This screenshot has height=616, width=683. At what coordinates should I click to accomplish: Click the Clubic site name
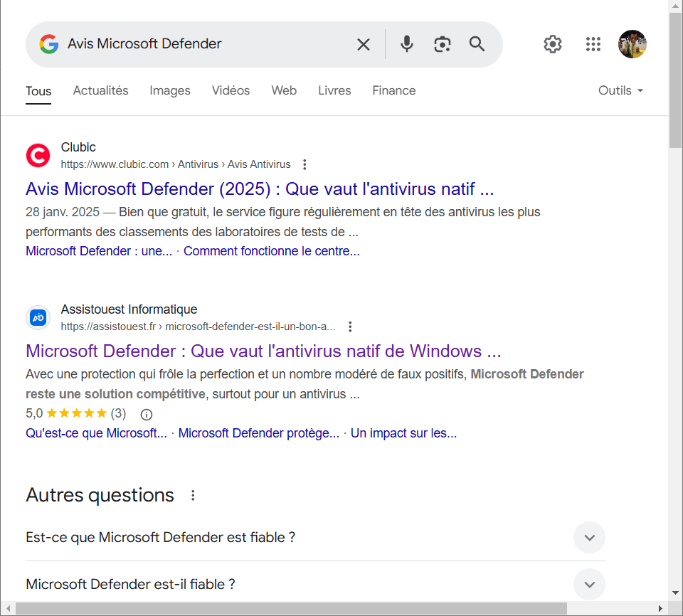click(78, 147)
